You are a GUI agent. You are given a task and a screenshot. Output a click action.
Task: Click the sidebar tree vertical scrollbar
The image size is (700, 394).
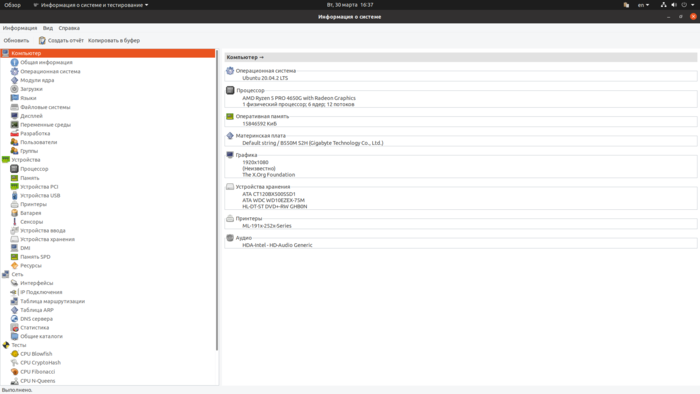217,200
